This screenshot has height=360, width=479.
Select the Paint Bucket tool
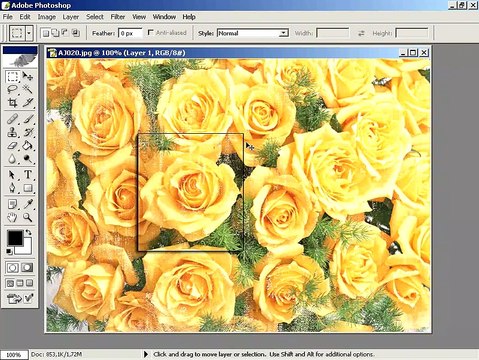[28, 146]
